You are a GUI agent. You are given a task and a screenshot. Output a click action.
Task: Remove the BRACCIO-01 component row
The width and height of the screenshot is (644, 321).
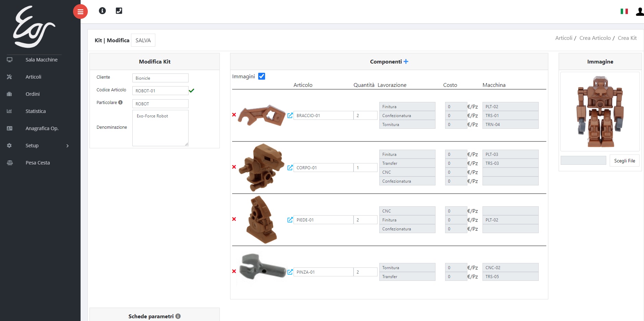click(x=234, y=115)
